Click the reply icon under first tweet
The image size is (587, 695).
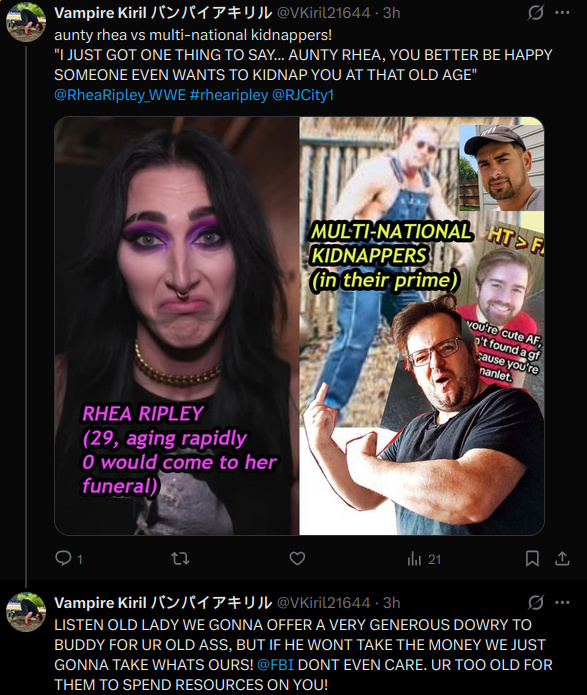tap(63, 558)
